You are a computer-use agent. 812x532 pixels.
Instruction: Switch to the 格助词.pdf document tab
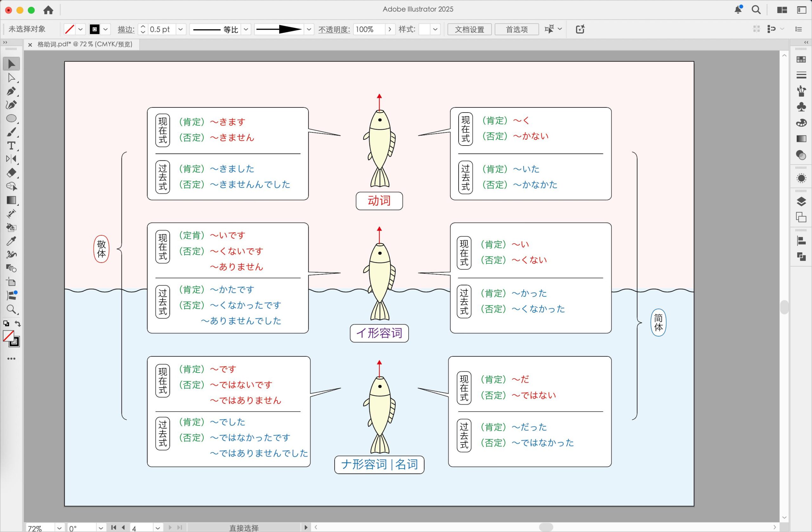[85, 44]
